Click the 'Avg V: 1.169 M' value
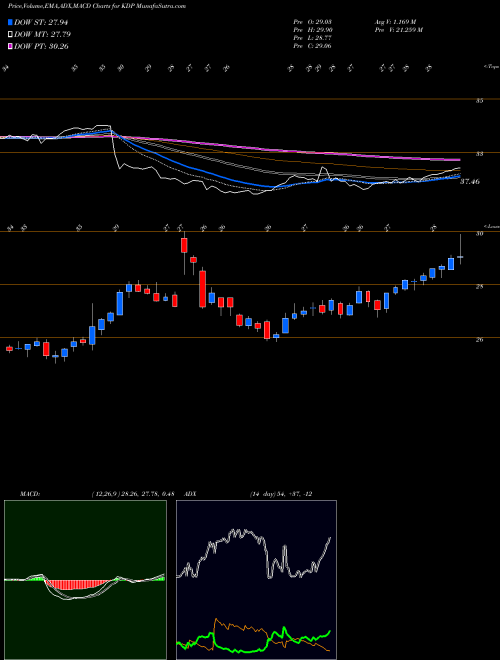 (395, 21)
